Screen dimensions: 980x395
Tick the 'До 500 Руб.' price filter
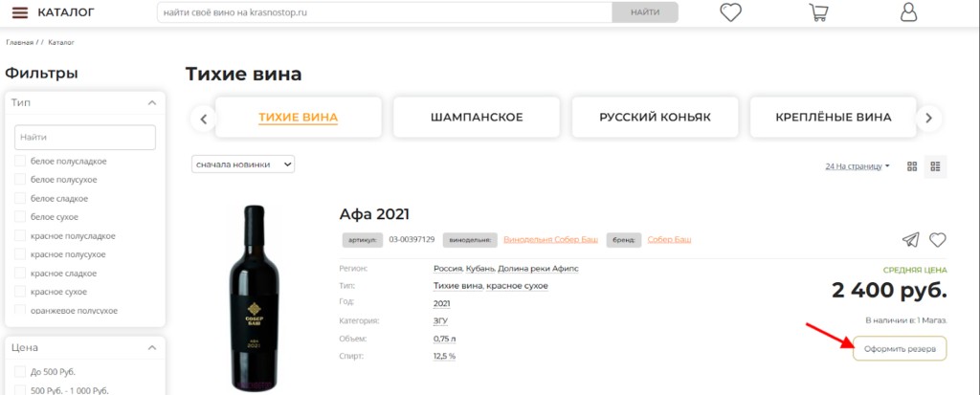pos(20,371)
